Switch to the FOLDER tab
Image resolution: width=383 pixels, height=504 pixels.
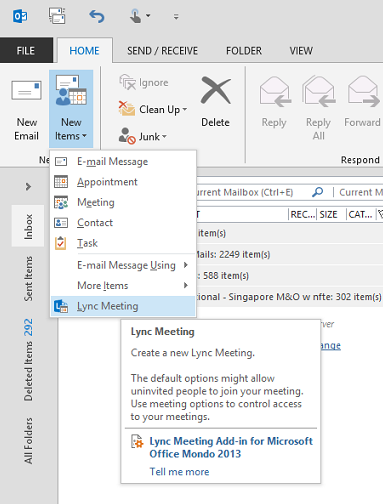(244, 51)
